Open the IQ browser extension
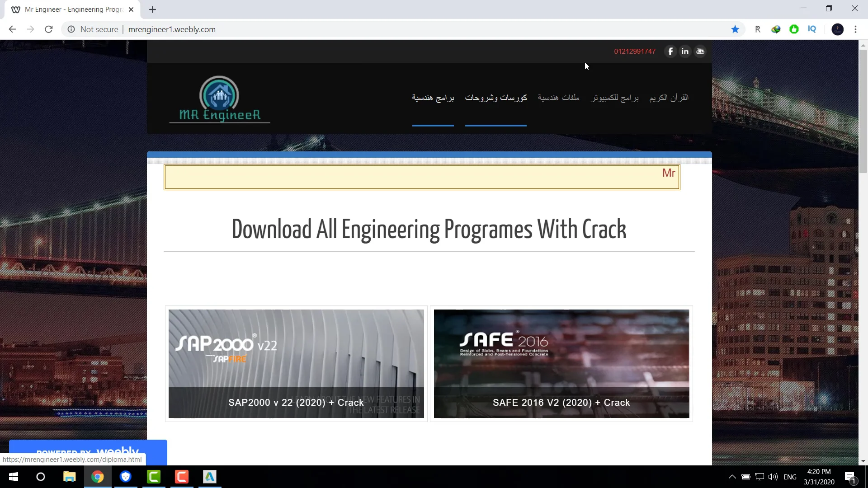The height and width of the screenshot is (488, 868). 812,29
